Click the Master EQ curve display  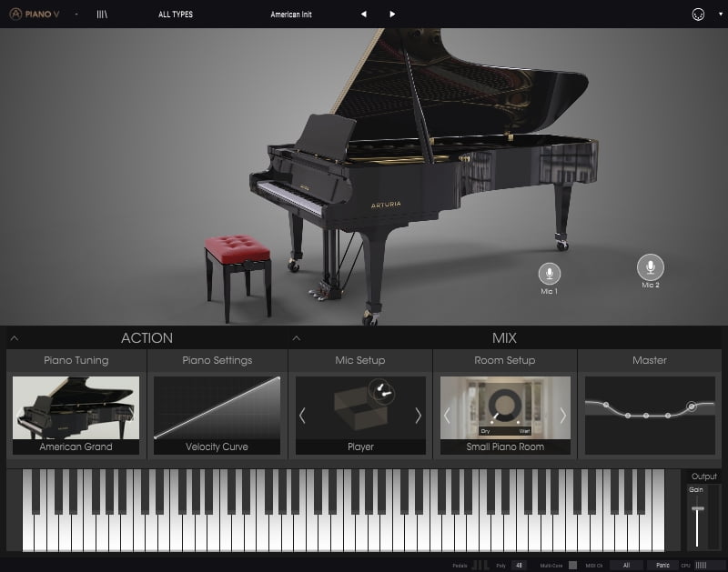[650, 416]
